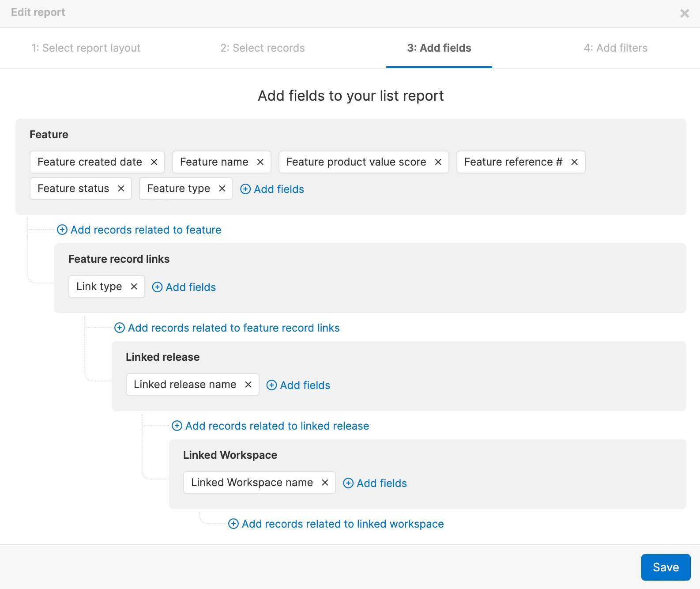Remove the Feature name field chip
The width and height of the screenshot is (700, 589).
[260, 162]
